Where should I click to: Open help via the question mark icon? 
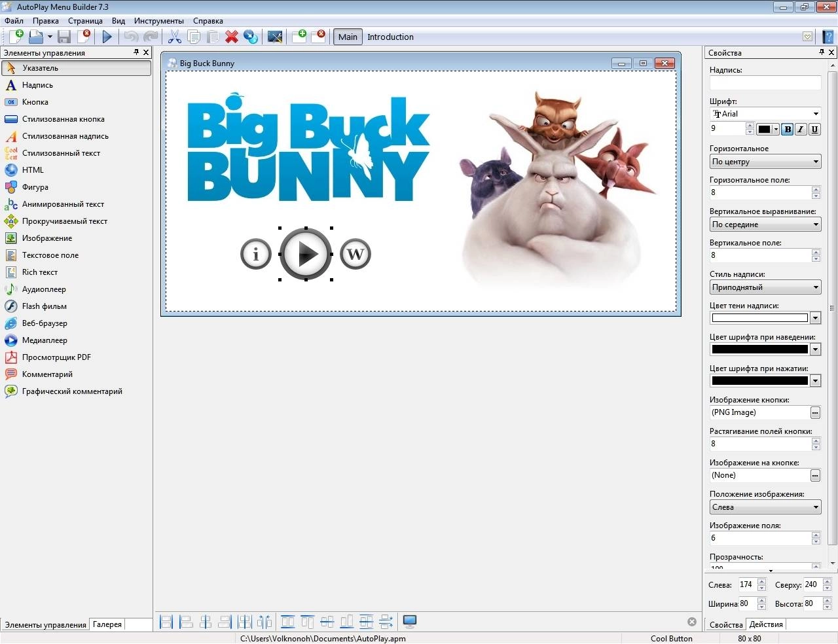[x=828, y=37]
